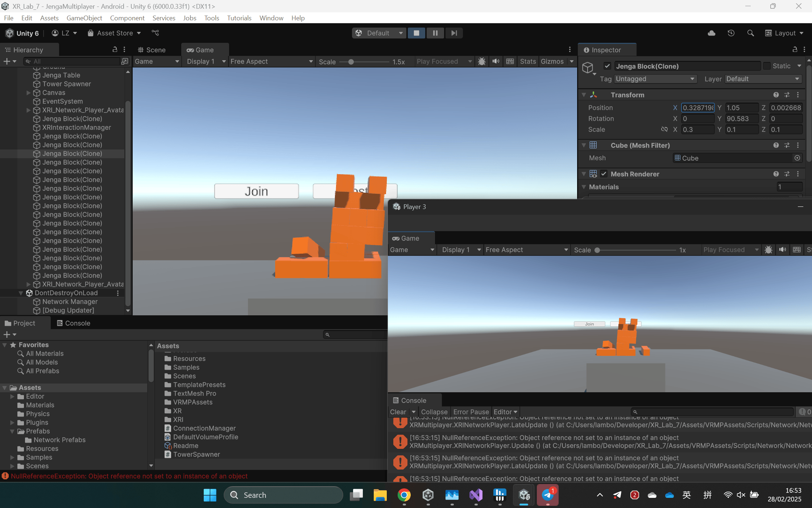Click the Stats button in Game toolbar
The height and width of the screenshot is (508, 812).
point(527,61)
